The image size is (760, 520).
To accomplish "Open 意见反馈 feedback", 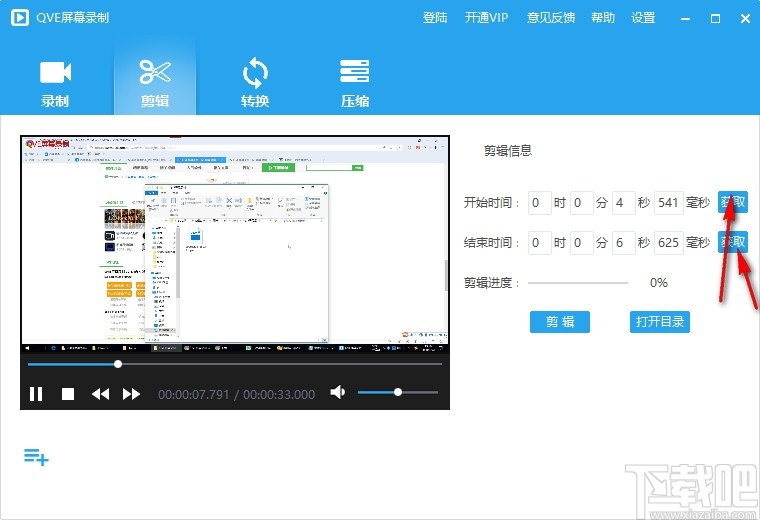I will (551, 18).
